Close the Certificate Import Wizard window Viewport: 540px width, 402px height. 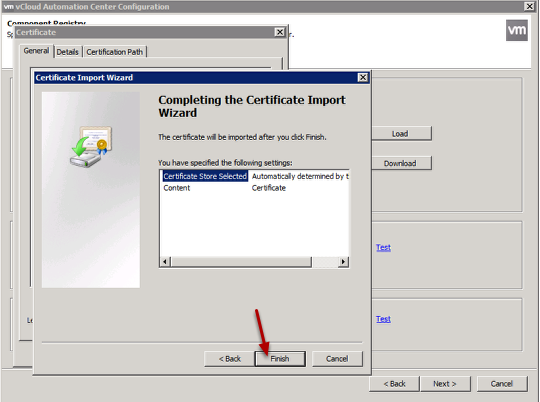(363, 78)
